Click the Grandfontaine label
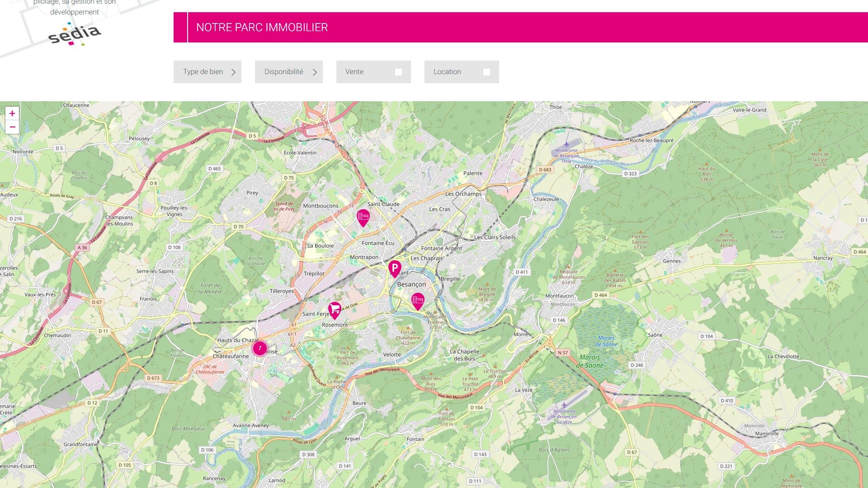The height and width of the screenshot is (488, 868). (80, 444)
